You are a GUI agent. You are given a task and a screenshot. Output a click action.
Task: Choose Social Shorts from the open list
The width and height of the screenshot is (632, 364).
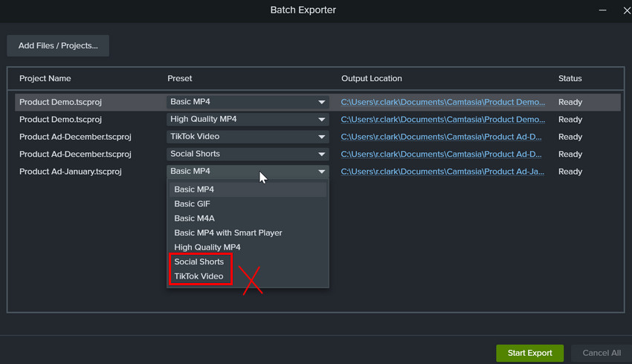coord(248,261)
